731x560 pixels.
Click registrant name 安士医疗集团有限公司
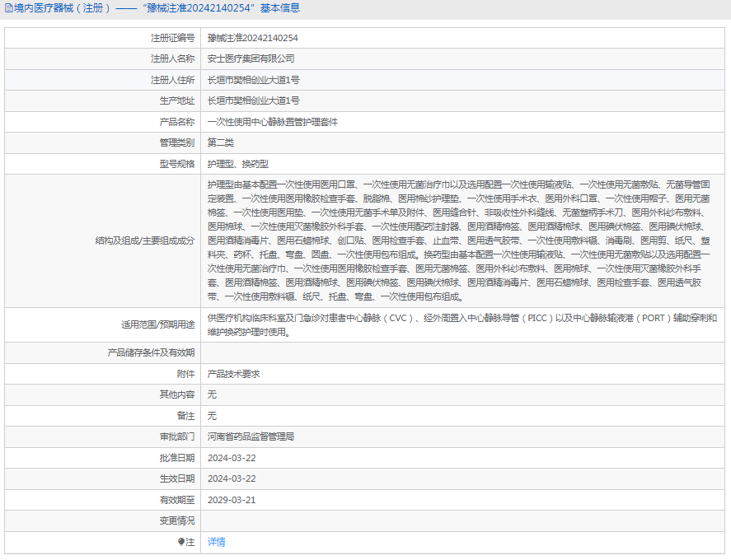coord(251,58)
